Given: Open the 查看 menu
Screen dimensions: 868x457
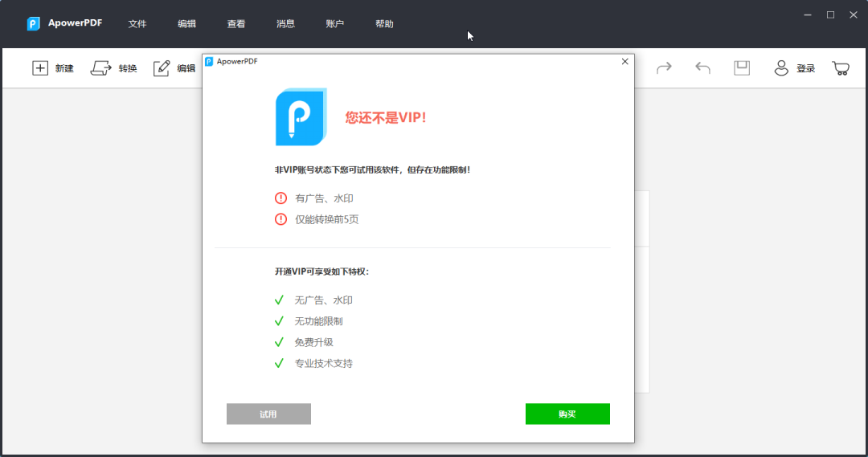Looking at the screenshot, I should coord(235,24).
